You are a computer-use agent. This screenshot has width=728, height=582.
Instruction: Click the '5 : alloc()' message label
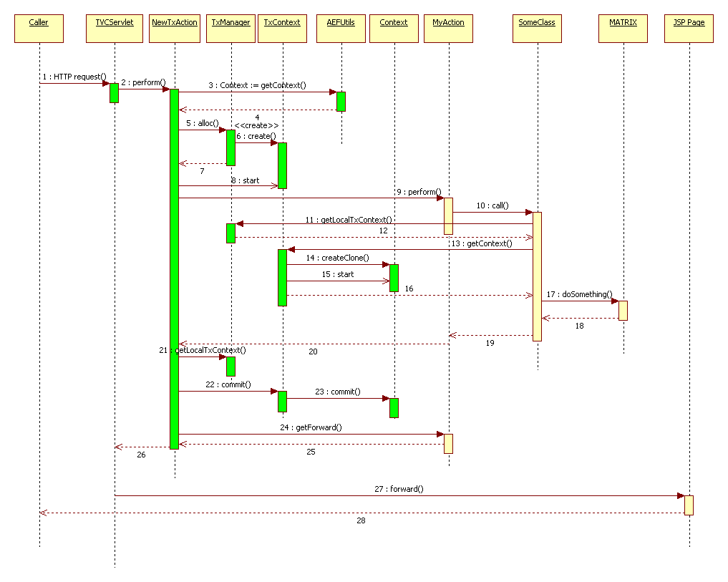[x=202, y=123]
